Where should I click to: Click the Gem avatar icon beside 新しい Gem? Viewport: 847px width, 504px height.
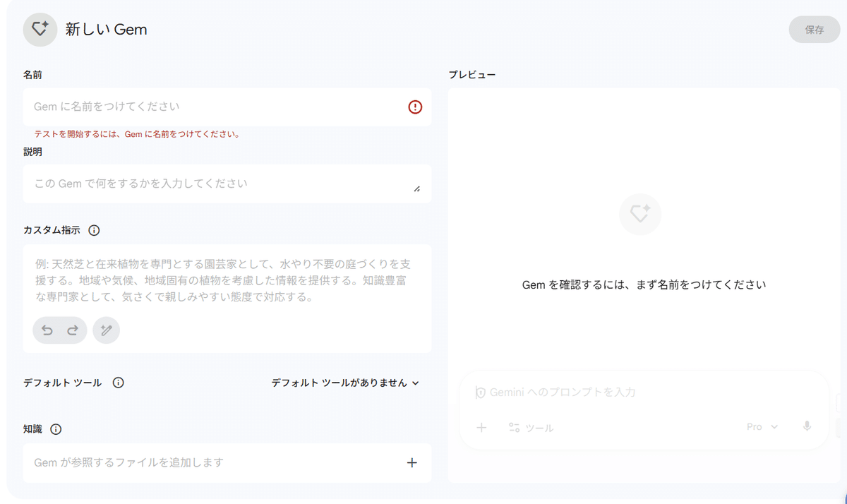point(40,30)
